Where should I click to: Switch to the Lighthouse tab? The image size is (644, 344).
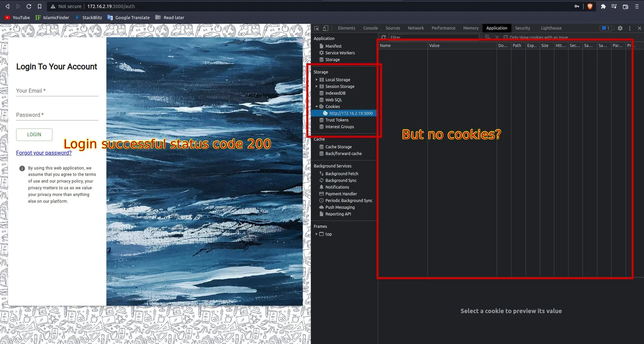551,28
